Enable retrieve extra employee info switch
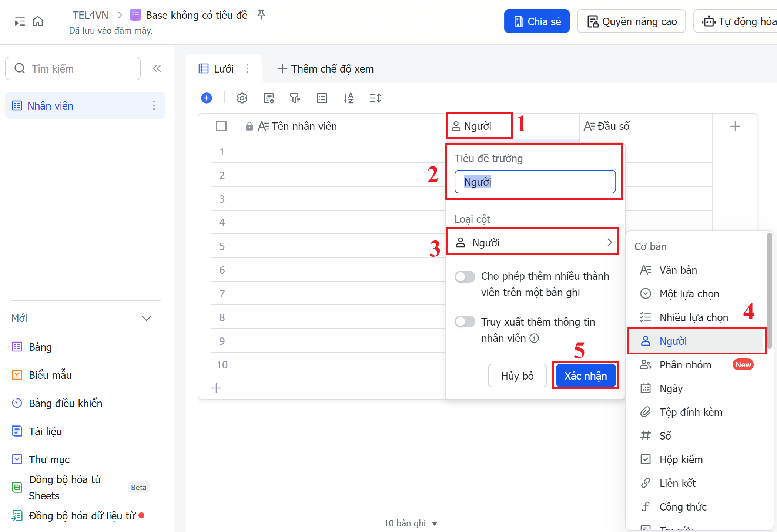Screen dimensions: 777x532 [x=465, y=321]
